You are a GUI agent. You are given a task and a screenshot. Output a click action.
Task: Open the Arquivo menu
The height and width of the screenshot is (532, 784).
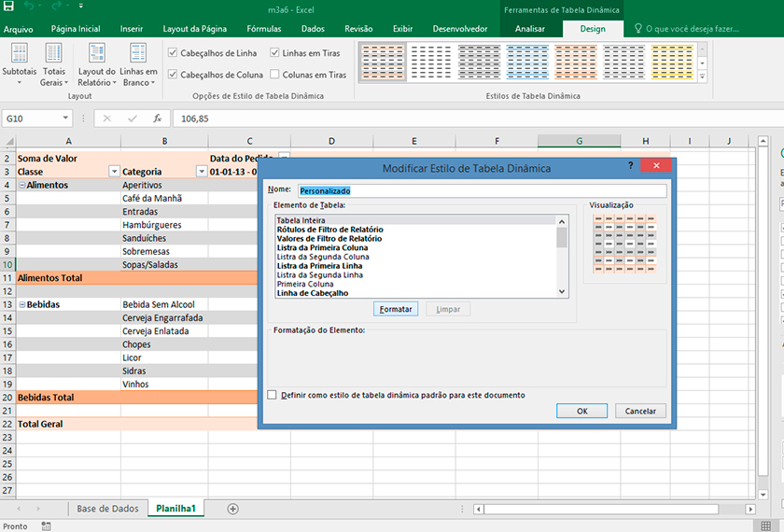point(18,29)
